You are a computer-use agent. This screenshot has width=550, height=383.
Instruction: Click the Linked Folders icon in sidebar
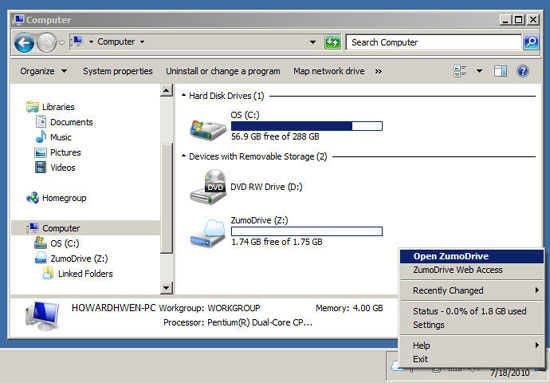click(x=48, y=273)
